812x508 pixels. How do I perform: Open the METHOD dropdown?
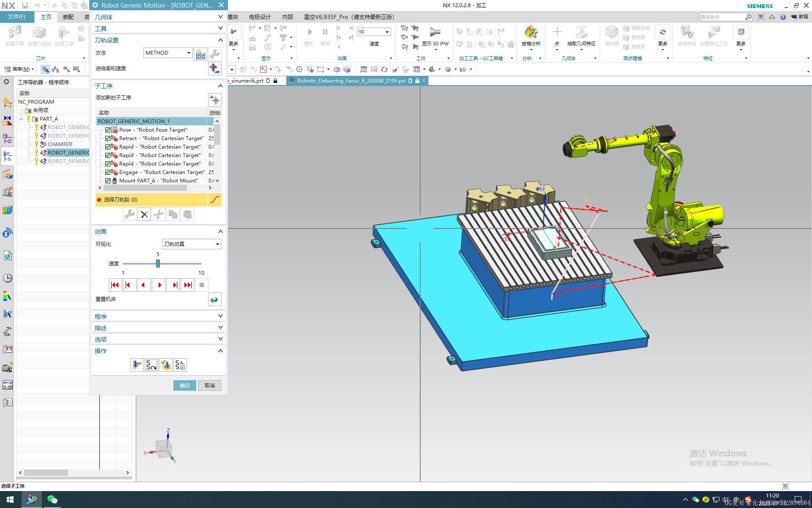tap(168, 52)
